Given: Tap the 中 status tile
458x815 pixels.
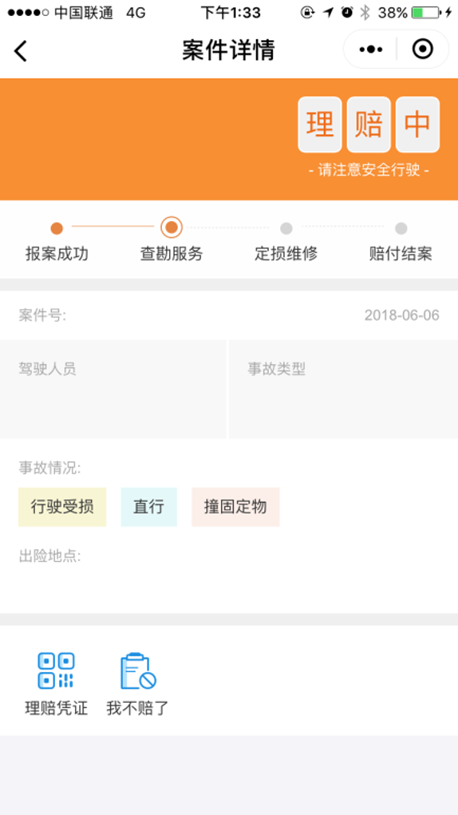Looking at the screenshot, I should (x=417, y=125).
